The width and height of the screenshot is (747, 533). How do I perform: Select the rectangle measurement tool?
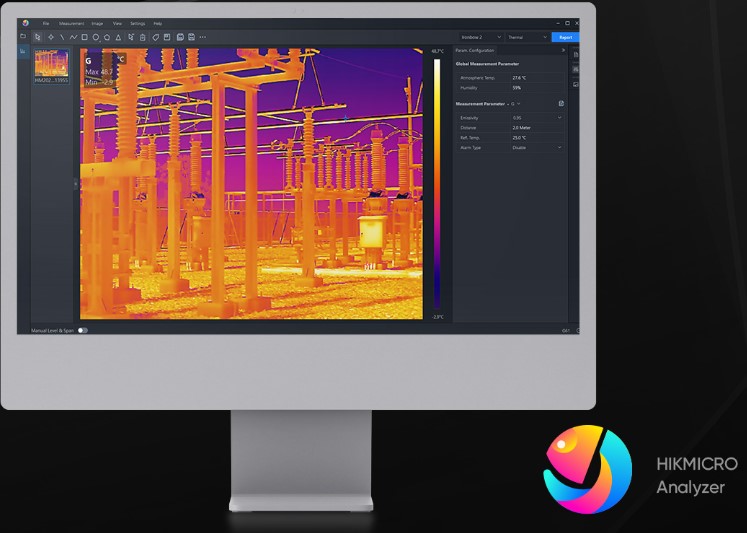click(84, 37)
